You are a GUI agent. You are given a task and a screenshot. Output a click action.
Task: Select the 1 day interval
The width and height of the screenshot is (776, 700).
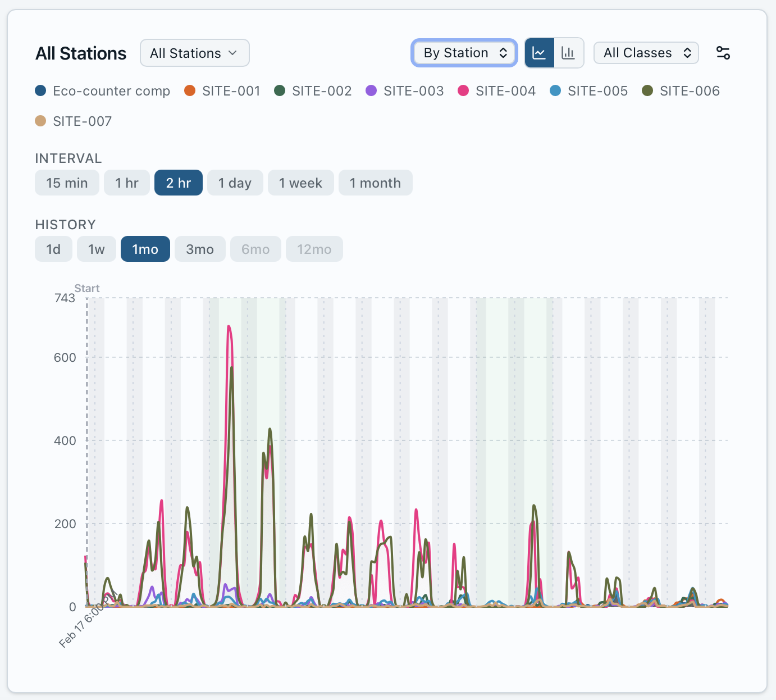tap(235, 183)
